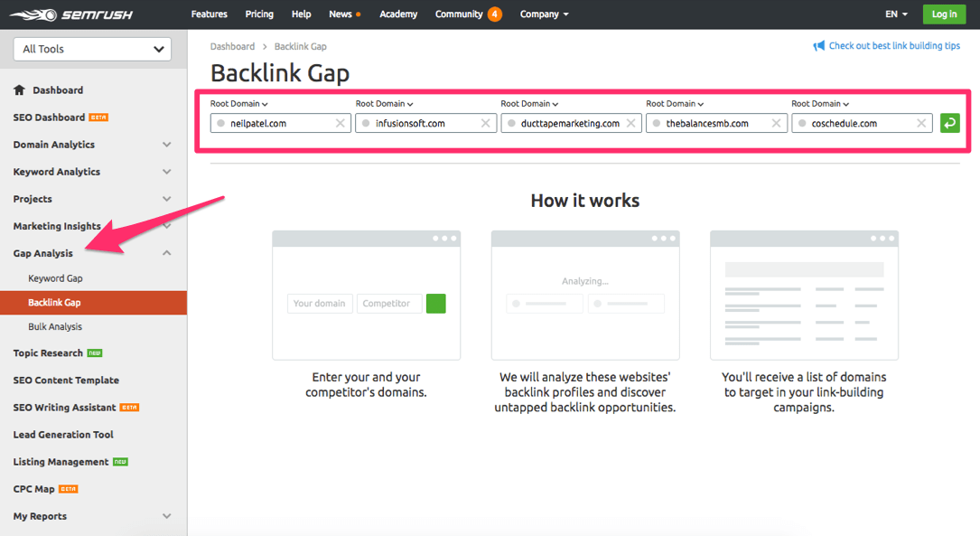Clear the infusionsoft.com domain field

485,123
